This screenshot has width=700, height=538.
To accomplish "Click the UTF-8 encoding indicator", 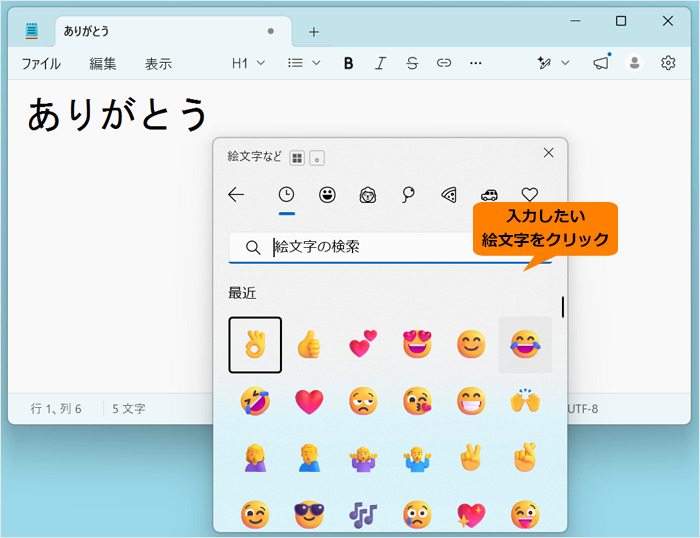I will click(583, 409).
